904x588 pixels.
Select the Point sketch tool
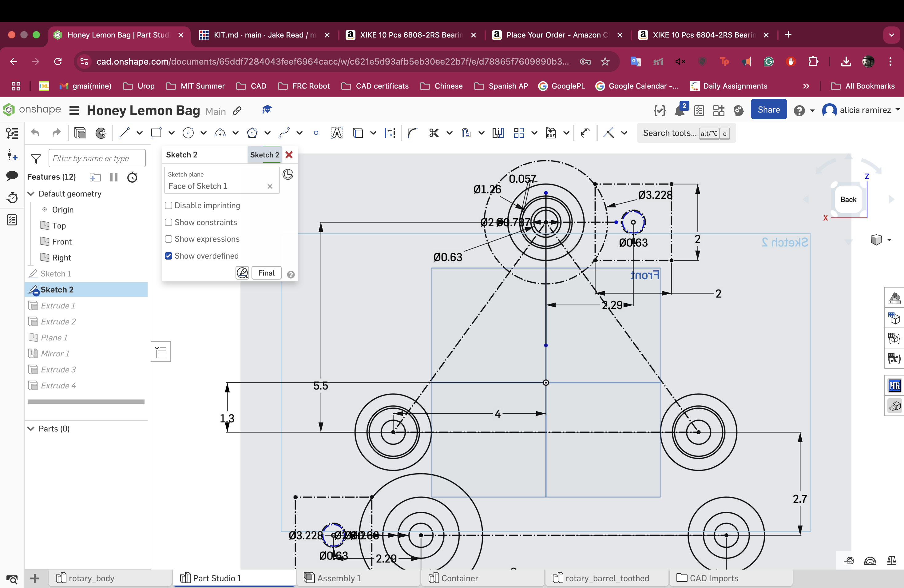[x=316, y=133]
